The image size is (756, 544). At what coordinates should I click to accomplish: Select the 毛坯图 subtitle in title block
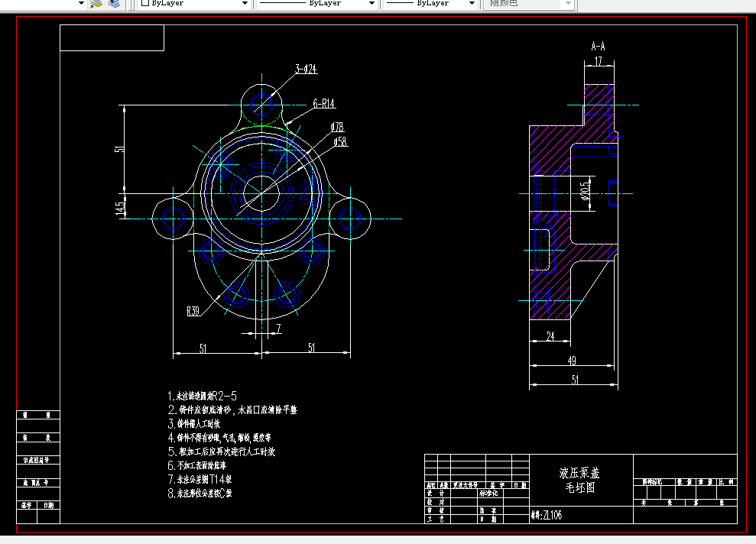tap(580, 487)
